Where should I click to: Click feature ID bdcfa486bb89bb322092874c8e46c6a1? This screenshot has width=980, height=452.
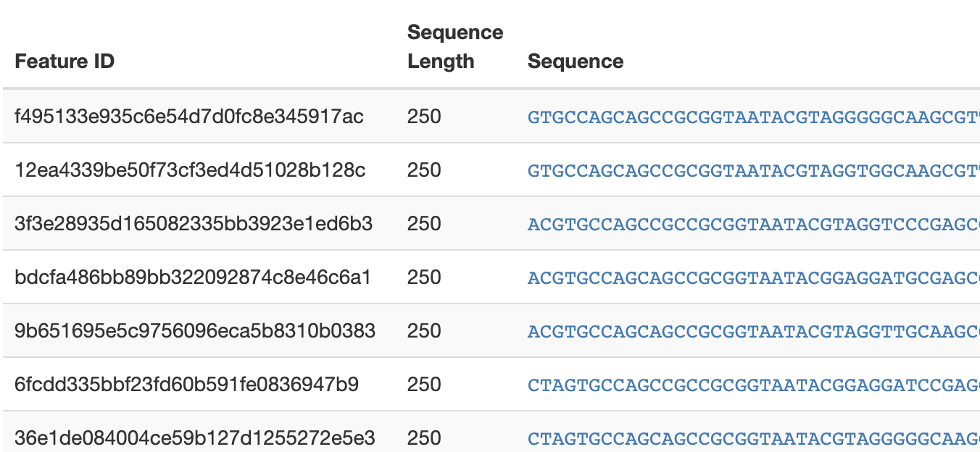pyautogui.click(x=193, y=277)
